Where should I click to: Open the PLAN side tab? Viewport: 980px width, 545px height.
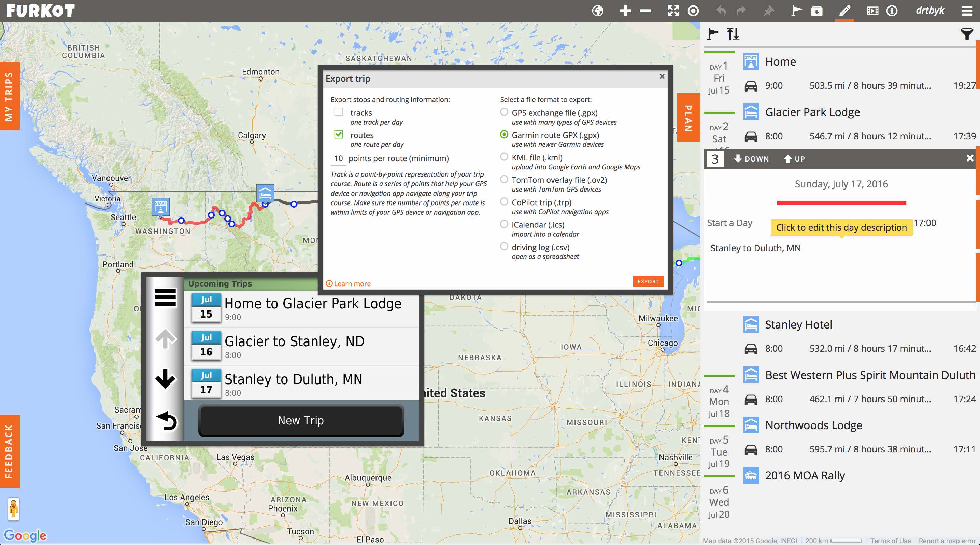pyautogui.click(x=688, y=117)
